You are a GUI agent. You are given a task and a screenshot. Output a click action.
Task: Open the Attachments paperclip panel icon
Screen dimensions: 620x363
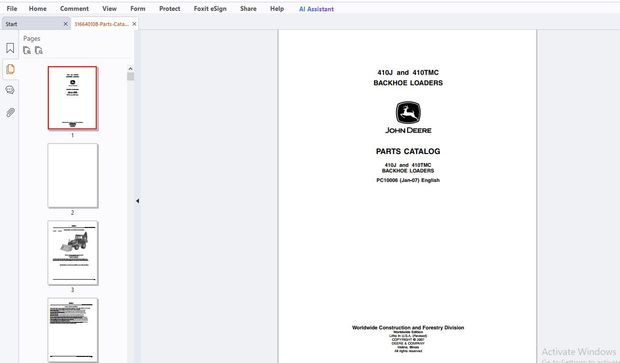[10, 113]
